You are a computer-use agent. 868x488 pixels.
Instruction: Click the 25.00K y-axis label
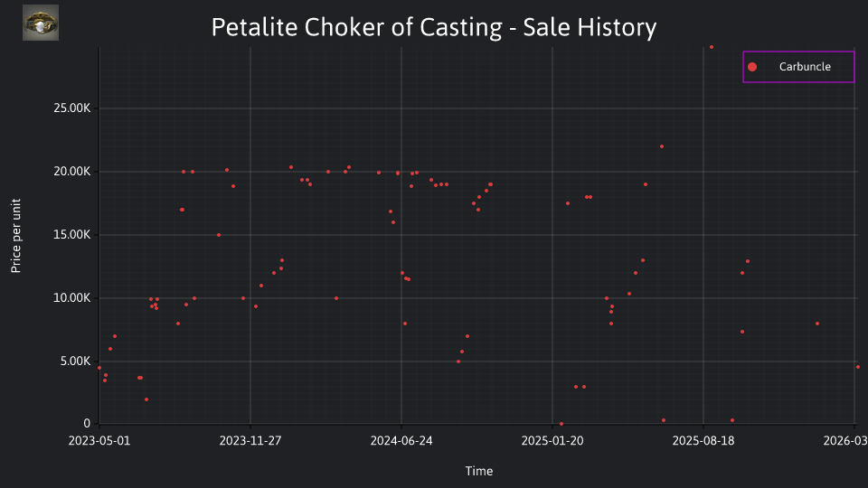point(72,108)
